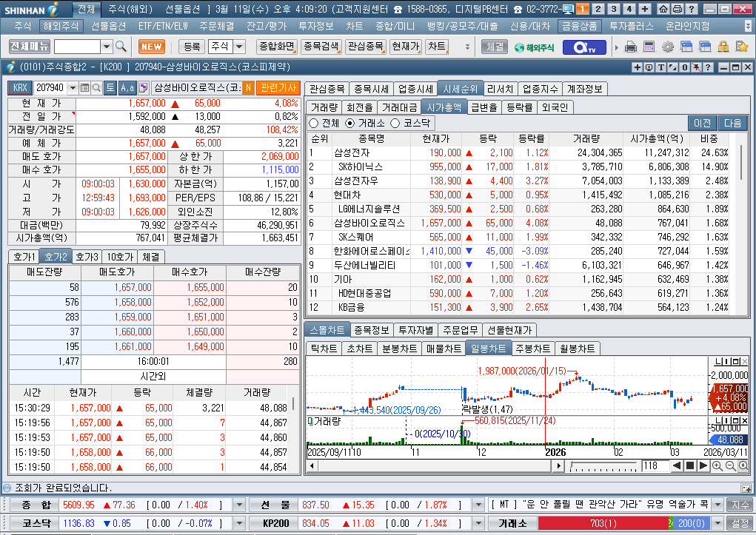Open settings with the toolbar gear icon

click(668, 47)
